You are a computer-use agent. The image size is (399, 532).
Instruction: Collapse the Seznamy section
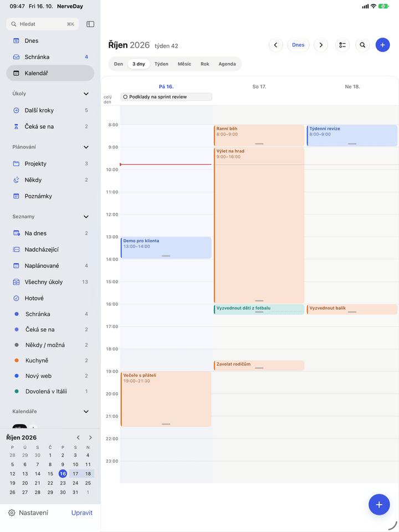click(86, 217)
